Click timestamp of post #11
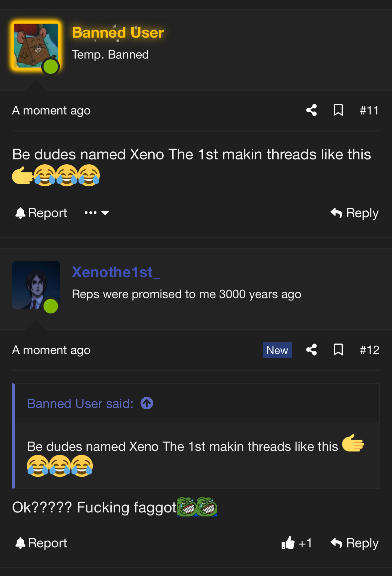Viewport: 392px width, 576px height. [x=51, y=110]
